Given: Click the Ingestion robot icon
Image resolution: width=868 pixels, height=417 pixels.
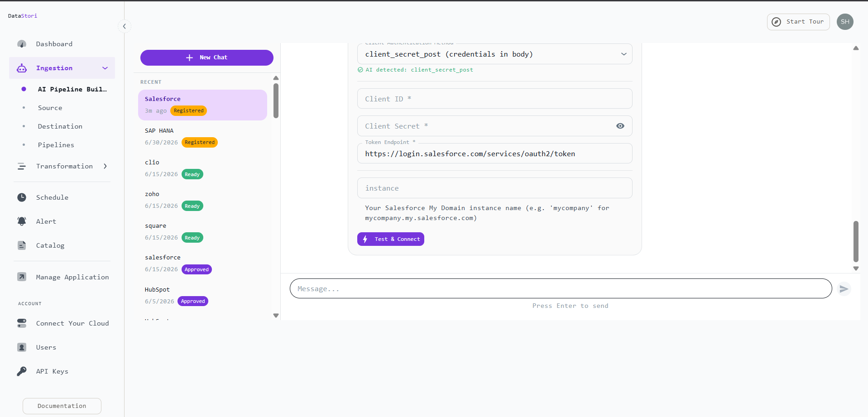Looking at the screenshot, I should 22,68.
